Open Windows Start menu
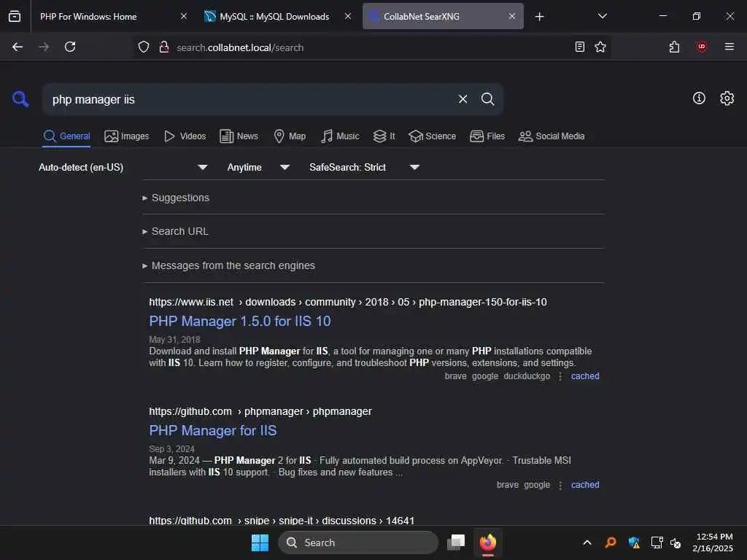This screenshot has width=747, height=560. (x=260, y=542)
